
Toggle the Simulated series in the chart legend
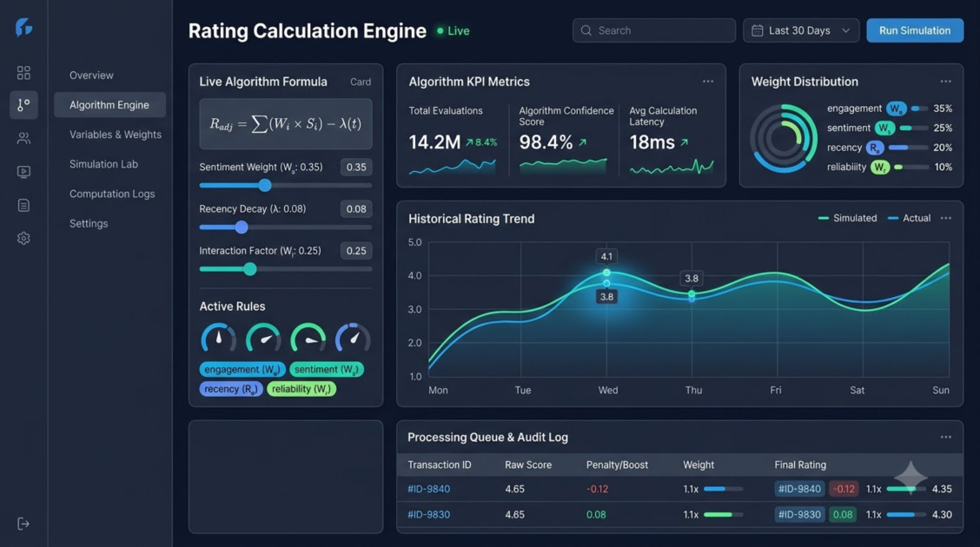[847, 218]
